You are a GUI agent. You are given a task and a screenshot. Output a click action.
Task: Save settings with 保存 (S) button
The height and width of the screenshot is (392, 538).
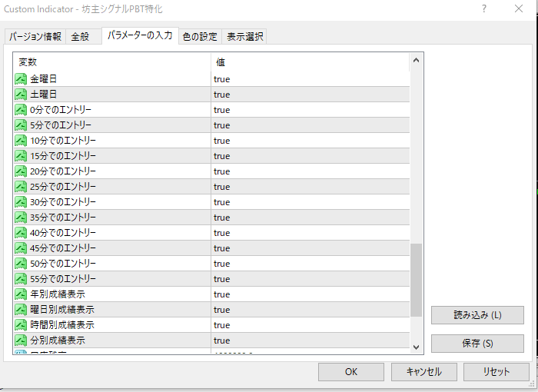tap(477, 344)
